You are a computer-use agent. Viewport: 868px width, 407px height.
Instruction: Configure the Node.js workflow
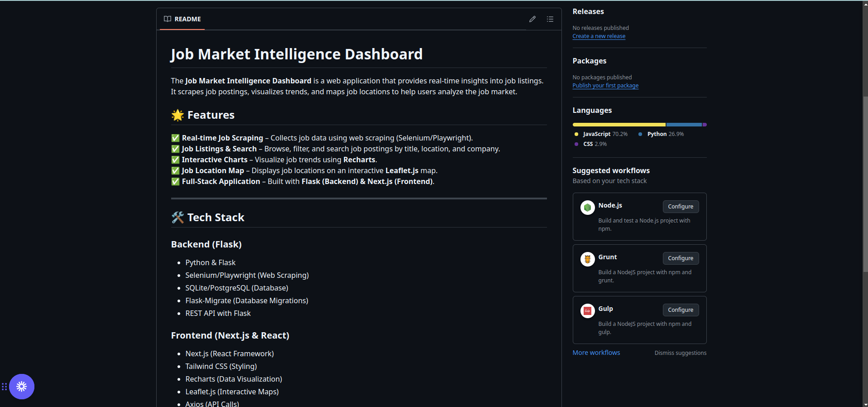coord(681,207)
